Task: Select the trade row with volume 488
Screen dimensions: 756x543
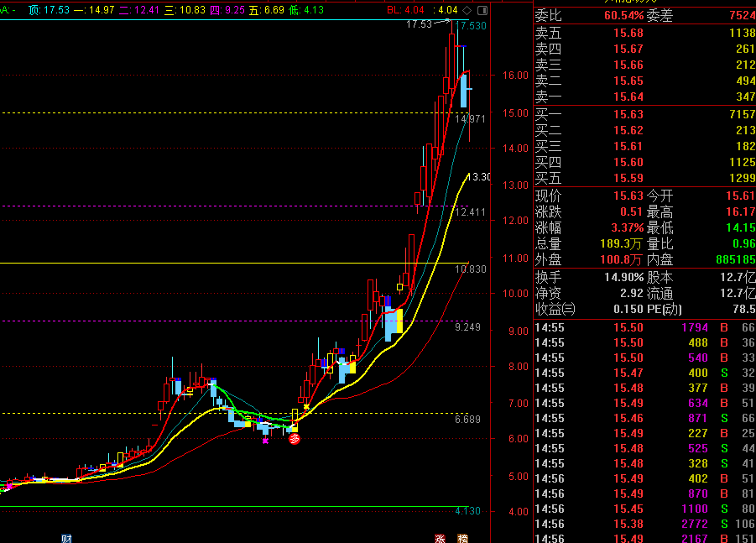Action: (645, 342)
